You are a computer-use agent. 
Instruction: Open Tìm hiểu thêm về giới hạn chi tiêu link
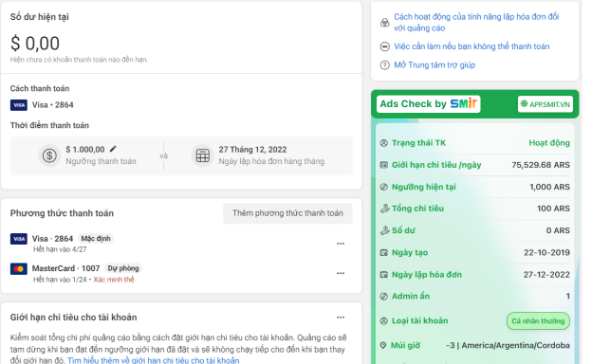(x=154, y=360)
